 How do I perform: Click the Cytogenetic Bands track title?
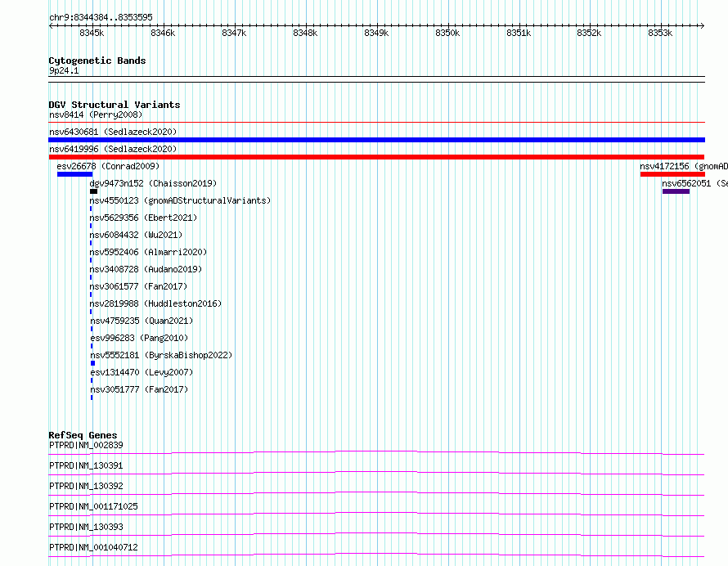coord(97,61)
